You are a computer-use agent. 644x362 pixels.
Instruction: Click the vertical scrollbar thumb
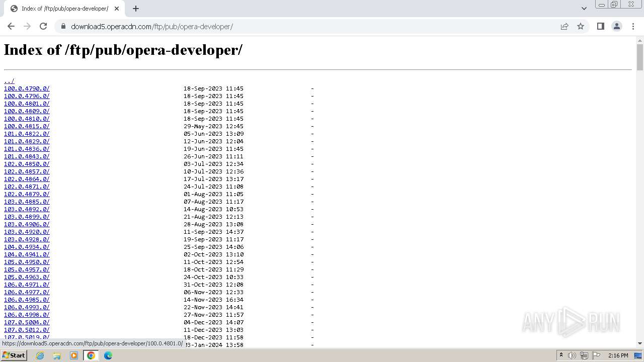(640, 57)
